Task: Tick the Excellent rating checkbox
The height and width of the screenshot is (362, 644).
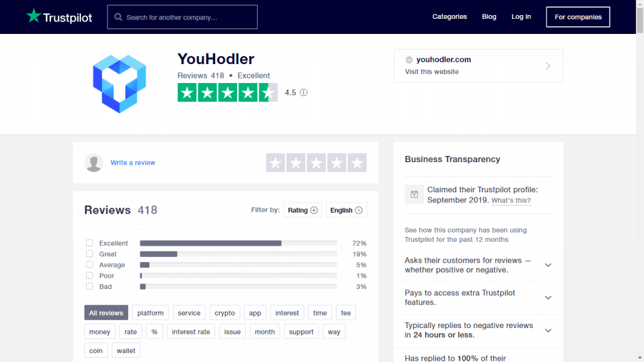Action: click(89, 243)
